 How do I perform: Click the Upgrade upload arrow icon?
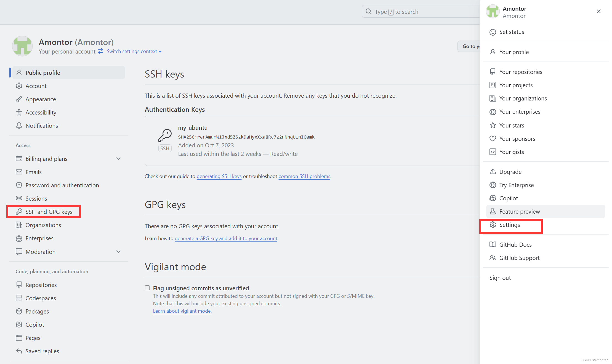coord(493,172)
